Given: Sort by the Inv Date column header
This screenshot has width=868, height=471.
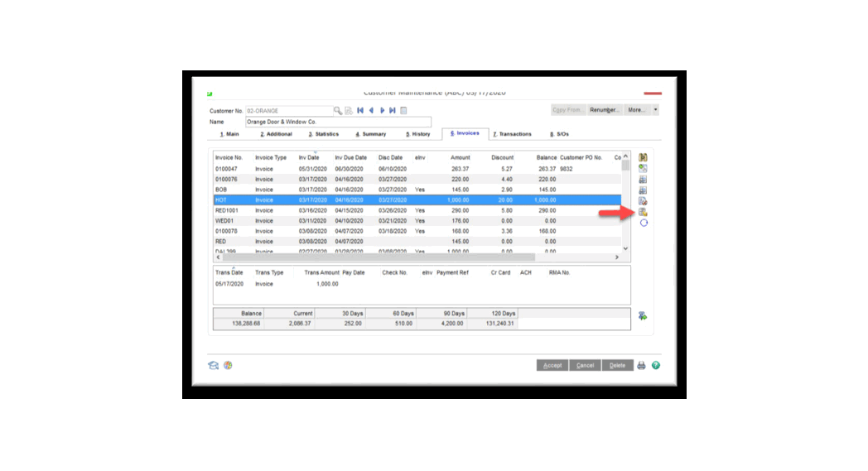Looking at the screenshot, I should [x=309, y=158].
